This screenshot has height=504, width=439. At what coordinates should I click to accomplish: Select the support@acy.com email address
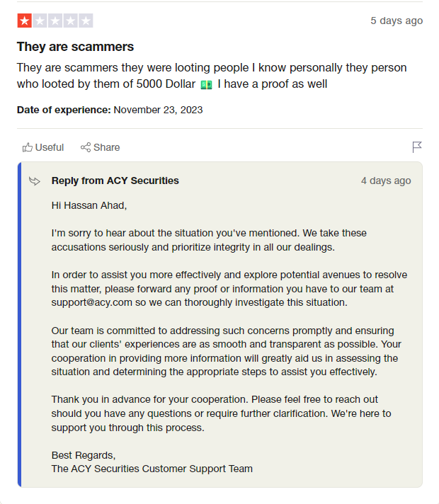[x=91, y=302]
